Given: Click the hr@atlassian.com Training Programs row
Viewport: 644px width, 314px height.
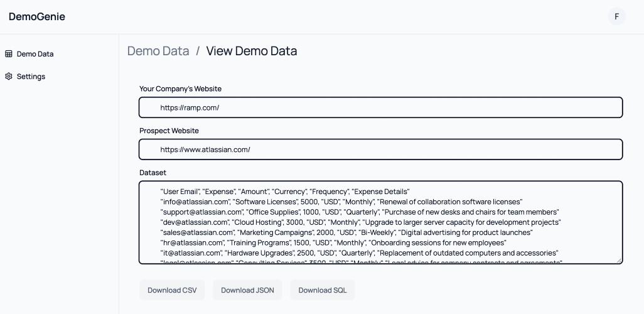Looking at the screenshot, I should point(333,242).
